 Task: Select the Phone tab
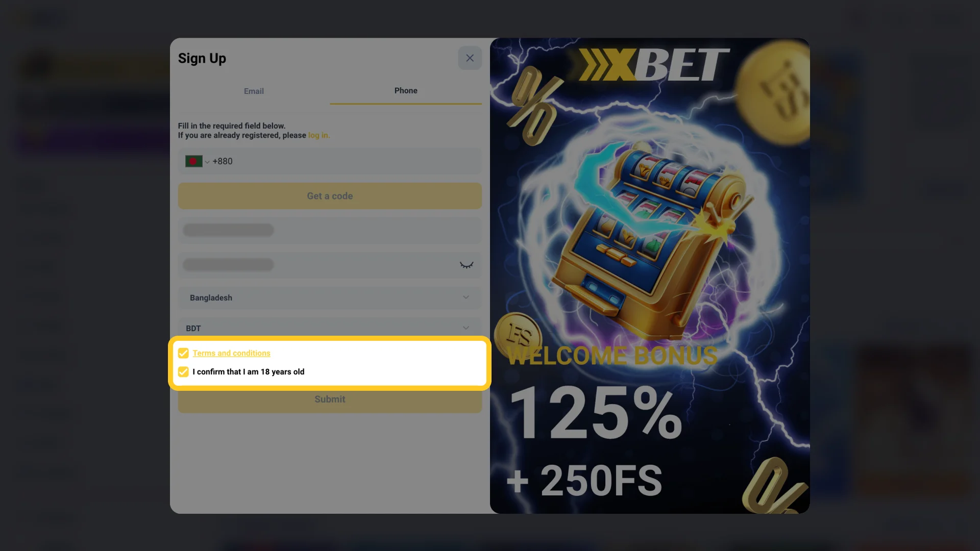(x=406, y=90)
